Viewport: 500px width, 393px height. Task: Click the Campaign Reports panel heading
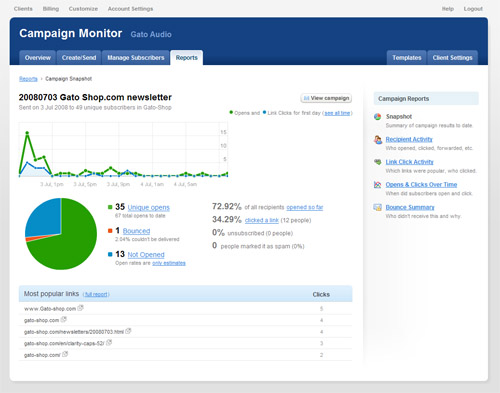click(426, 99)
